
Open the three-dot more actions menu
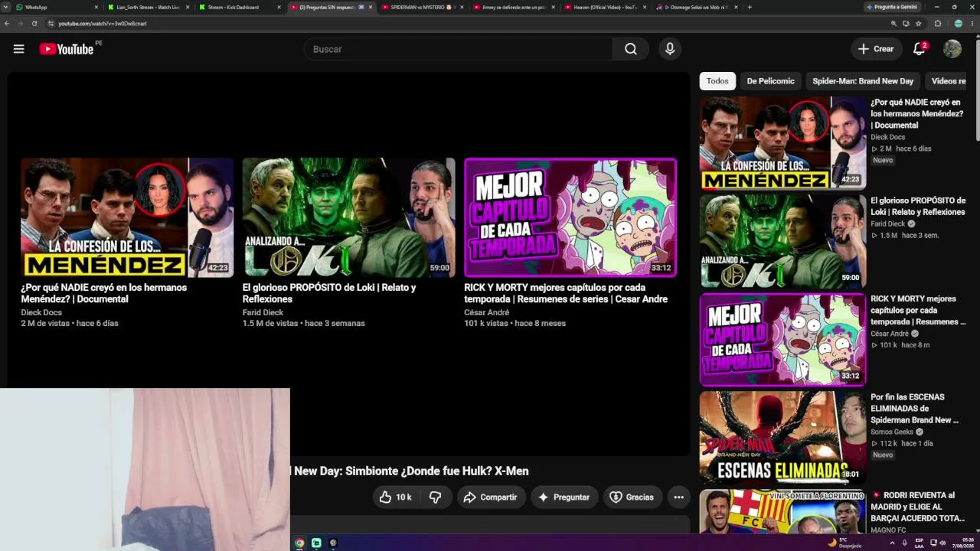(x=678, y=497)
